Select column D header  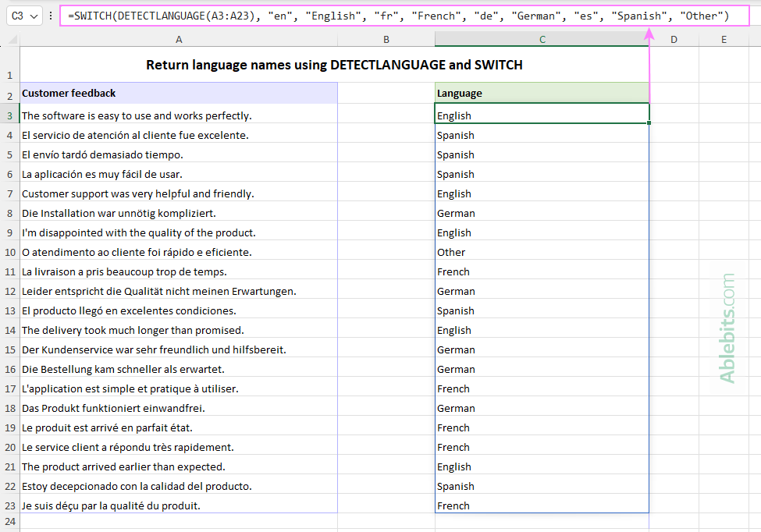coord(674,40)
